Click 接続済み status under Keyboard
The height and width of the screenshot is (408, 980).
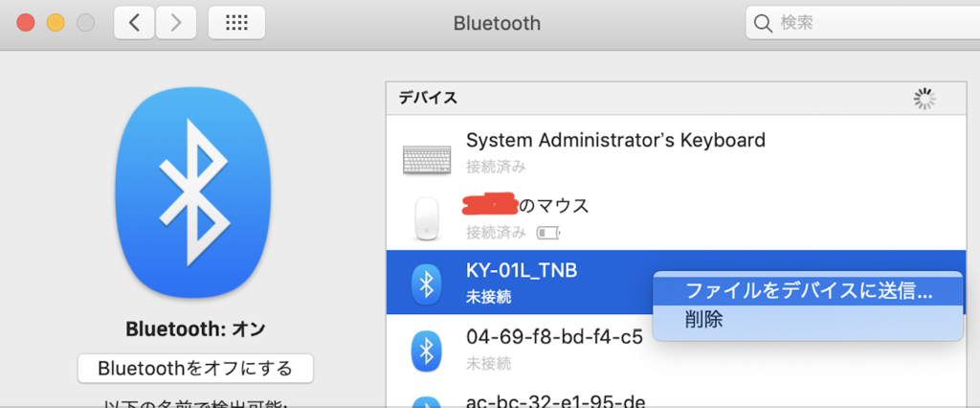(x=496, y=167)
